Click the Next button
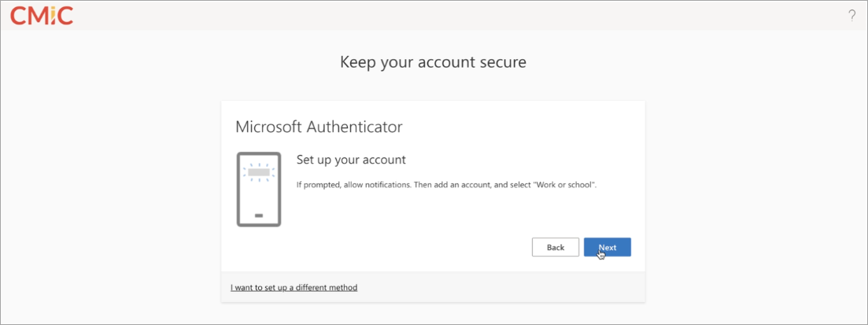This screenshot has width=868, height=325. (x=608, y=247)
